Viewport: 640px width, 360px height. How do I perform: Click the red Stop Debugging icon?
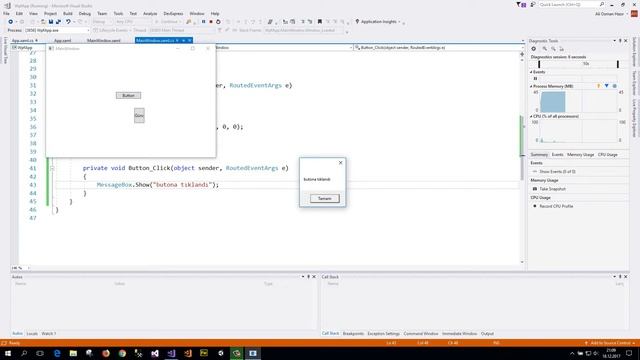coord(211,22)
